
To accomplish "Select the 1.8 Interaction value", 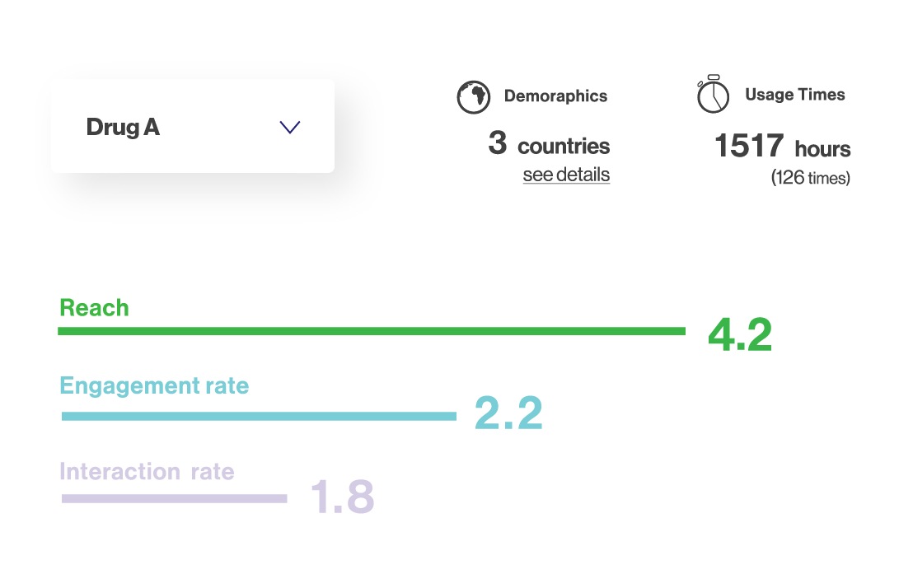I will [x=343, y=497].
